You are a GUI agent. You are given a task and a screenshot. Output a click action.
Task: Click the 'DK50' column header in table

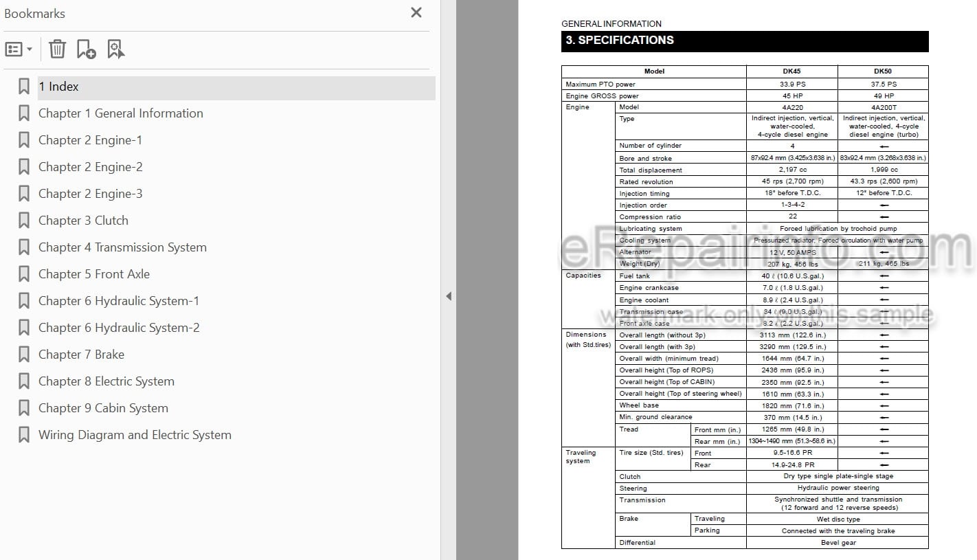pos(883,71)
